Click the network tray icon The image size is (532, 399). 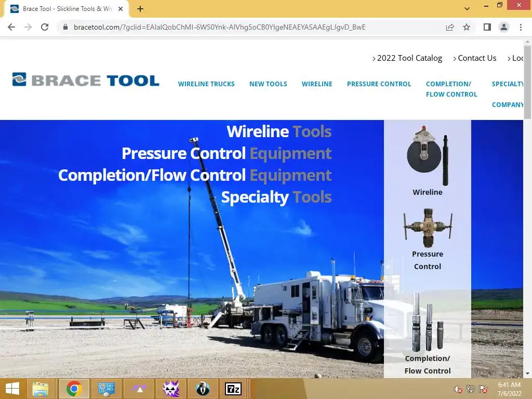pyautogui.click(x=471, y=389)
